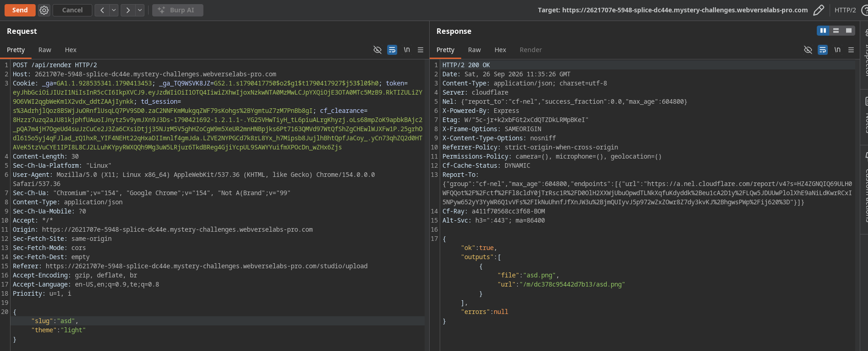Click the Burp AI button
The image size is (868, 351).
click(x=178, y=10)
